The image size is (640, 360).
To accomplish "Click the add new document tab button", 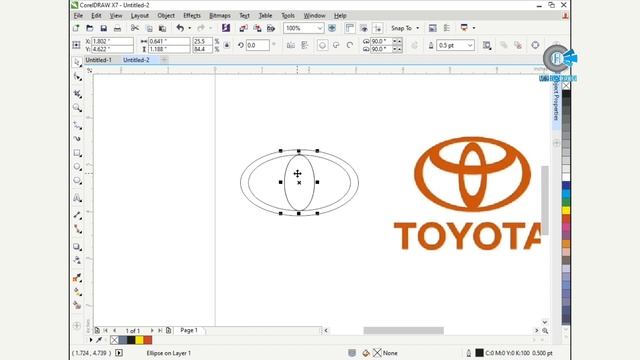I will 164,60.
